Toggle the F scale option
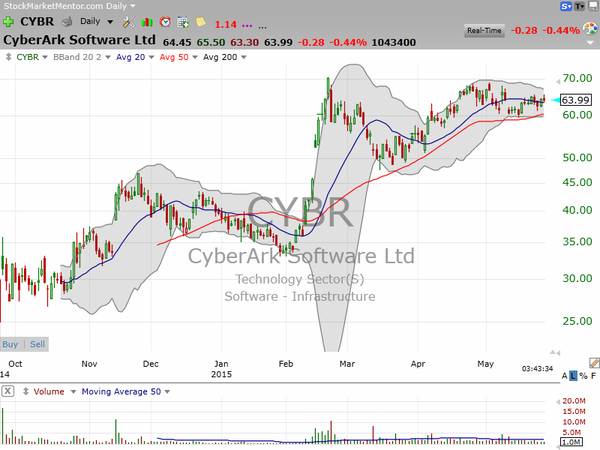600x450 pixels. 593,376
